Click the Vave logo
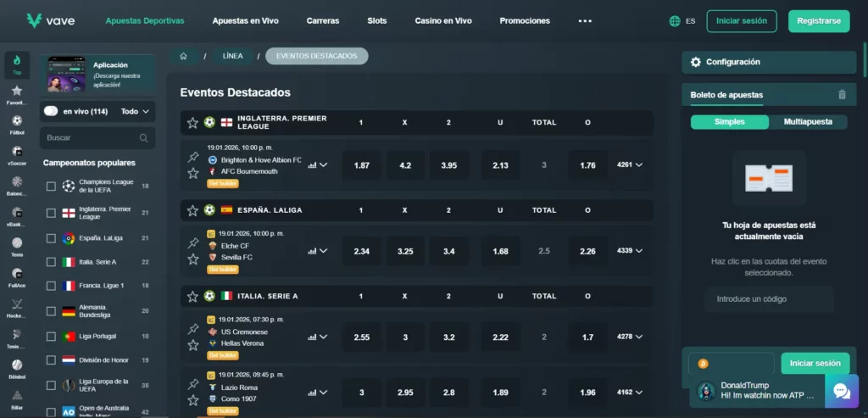Image resolution: width=868 pixels, height=418 pixels. [x=50, y=21]
